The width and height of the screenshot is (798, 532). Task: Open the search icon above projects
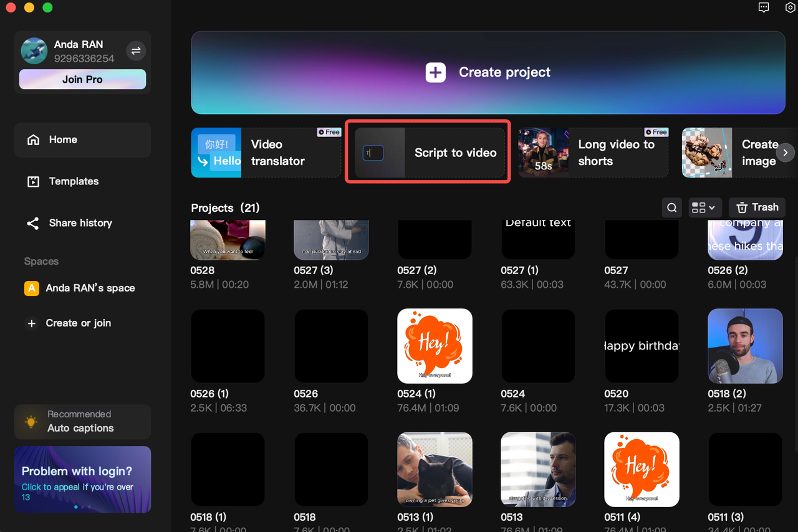click(x=671, y=207)
